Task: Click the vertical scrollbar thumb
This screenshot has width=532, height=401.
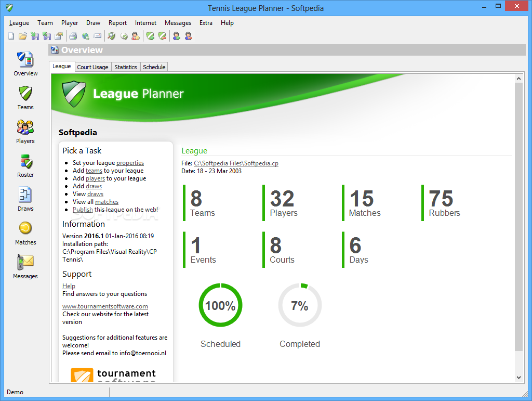Action: 518,217
